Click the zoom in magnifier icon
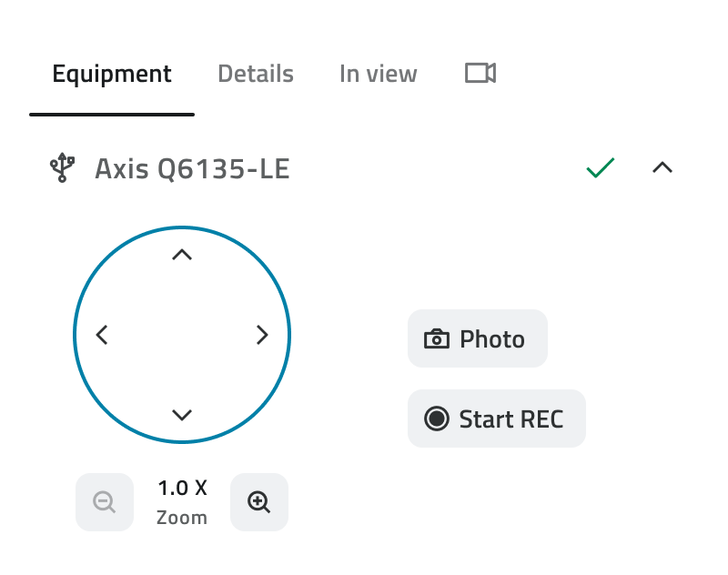728x575 pixels. [x=259, y=502]
